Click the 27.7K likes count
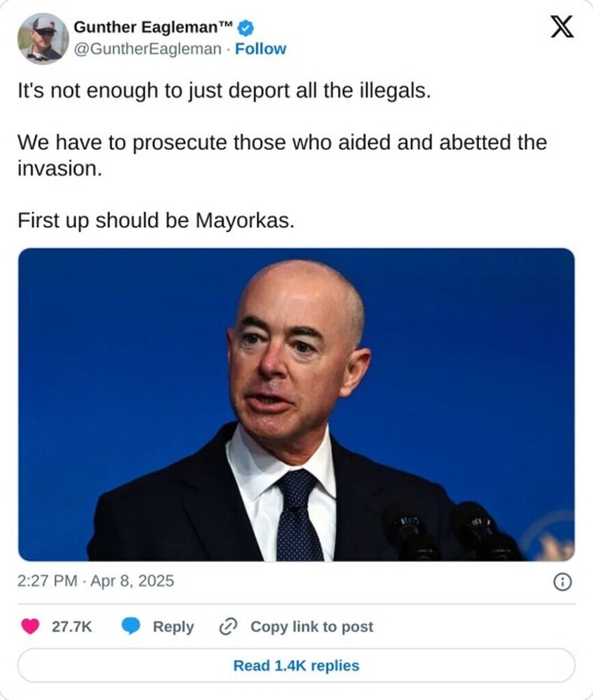This screenshot has width=593, height=700. pos(72,627)
